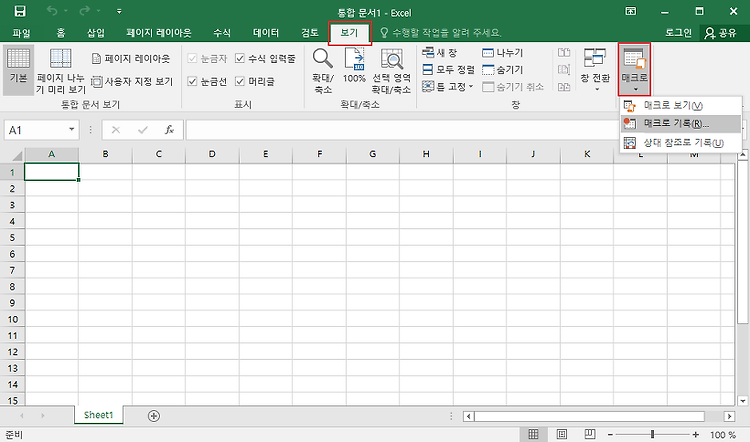Click the Undo arrow icon
Image resolution: width=750 pixels, height=442 pixels.
click(51, 11)
